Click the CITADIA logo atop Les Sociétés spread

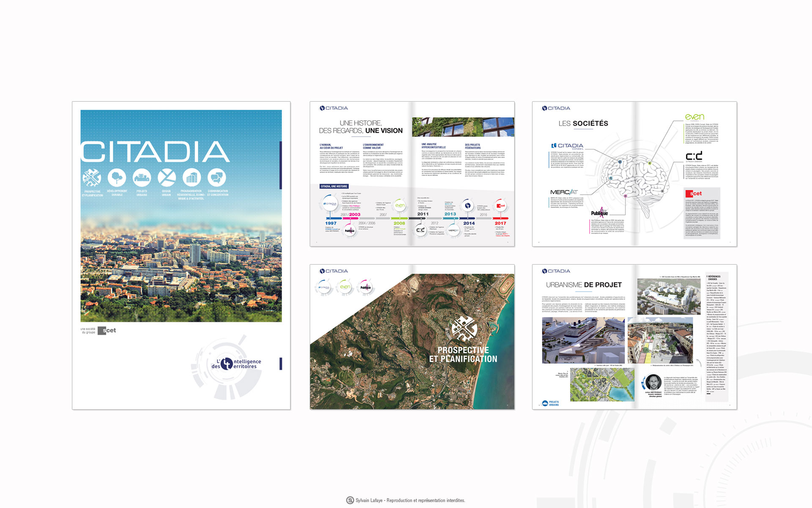point(556,108)
